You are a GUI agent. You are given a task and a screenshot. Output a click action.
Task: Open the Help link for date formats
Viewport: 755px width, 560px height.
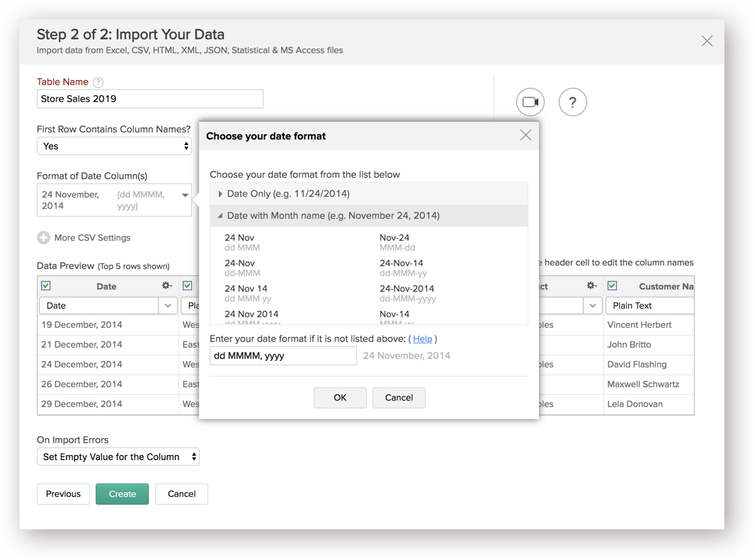pyautogui.click(x=422, y=339)
